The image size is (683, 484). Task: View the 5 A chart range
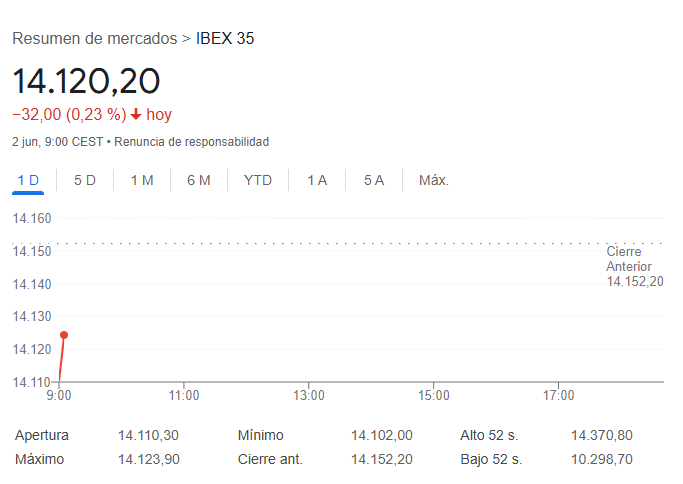374,180
